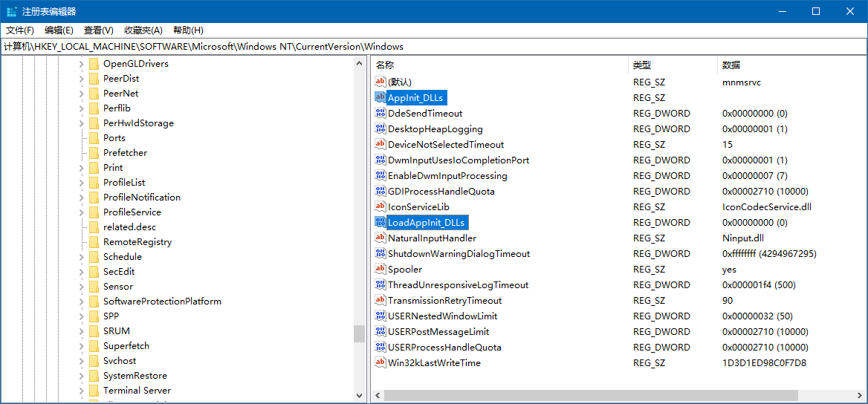Select the RemoteRegistry key
This screenshot has width=868, height=404.
tap(137, 242)
